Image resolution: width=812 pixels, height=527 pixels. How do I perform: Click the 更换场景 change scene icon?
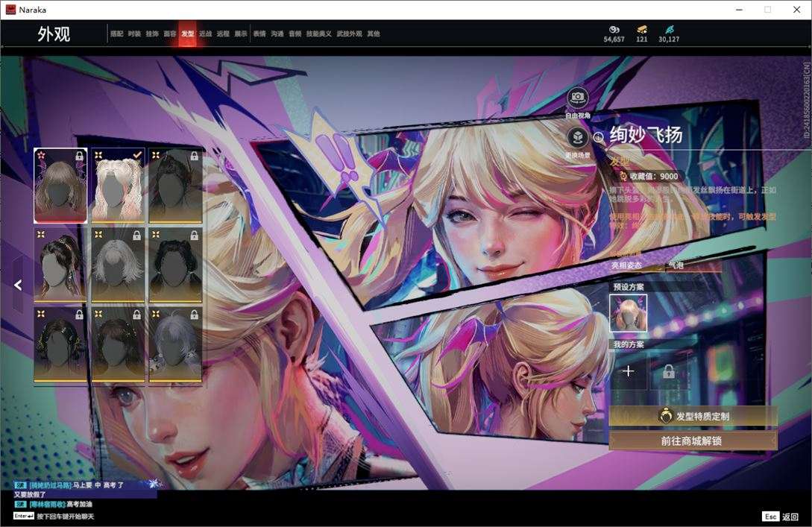click(577, 138)
